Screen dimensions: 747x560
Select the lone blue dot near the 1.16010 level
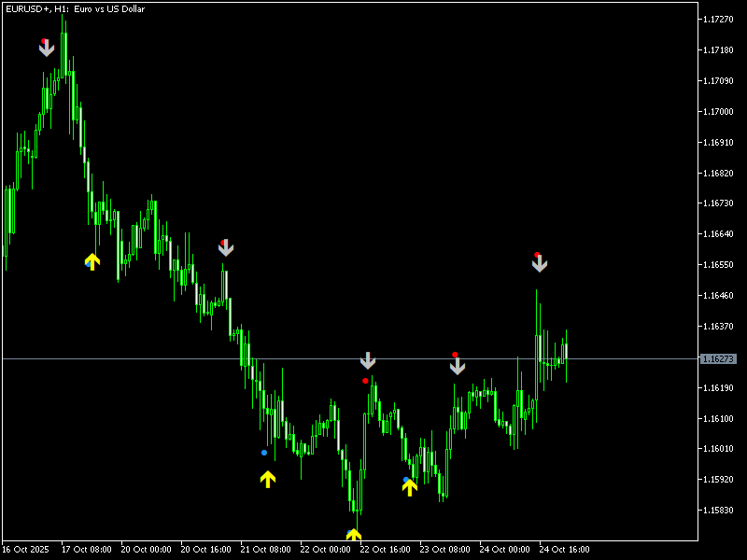coord(264,453)
